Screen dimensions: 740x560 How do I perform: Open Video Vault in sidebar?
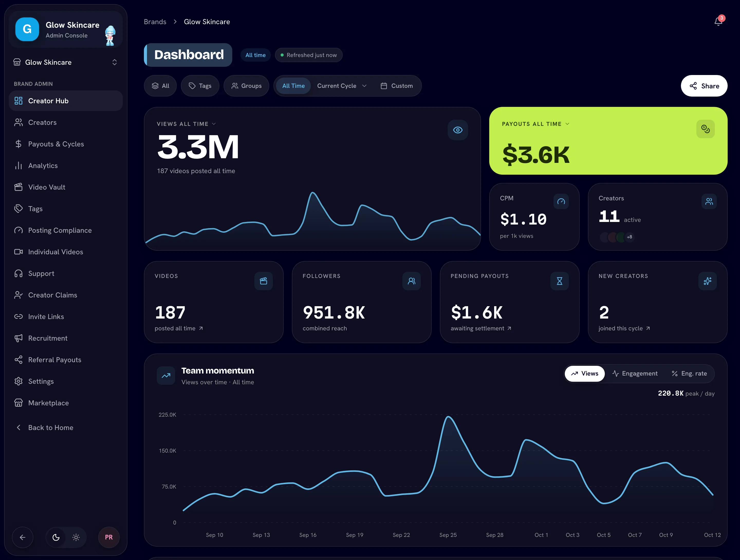(x=66, y=187)
